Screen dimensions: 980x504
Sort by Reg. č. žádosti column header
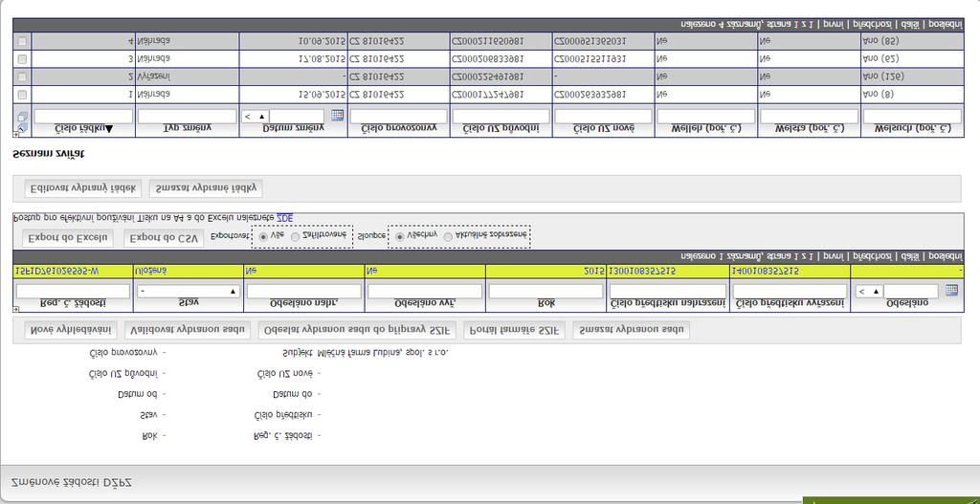click(73, 303)
